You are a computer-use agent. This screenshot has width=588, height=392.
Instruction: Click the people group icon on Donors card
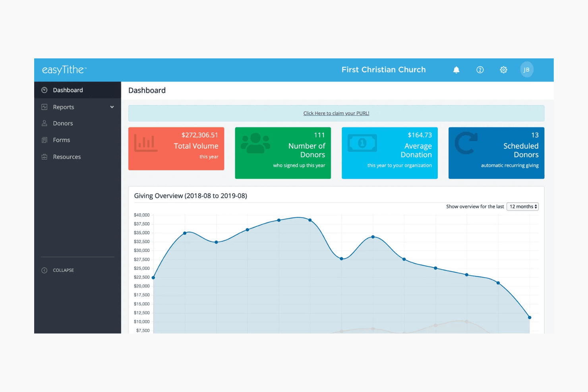point(255,143)
